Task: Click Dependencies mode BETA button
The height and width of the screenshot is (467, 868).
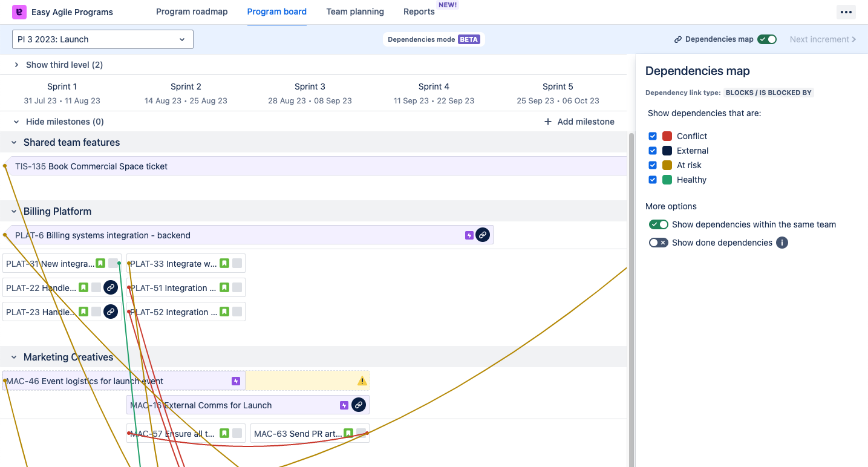Action: pos(434,39)
